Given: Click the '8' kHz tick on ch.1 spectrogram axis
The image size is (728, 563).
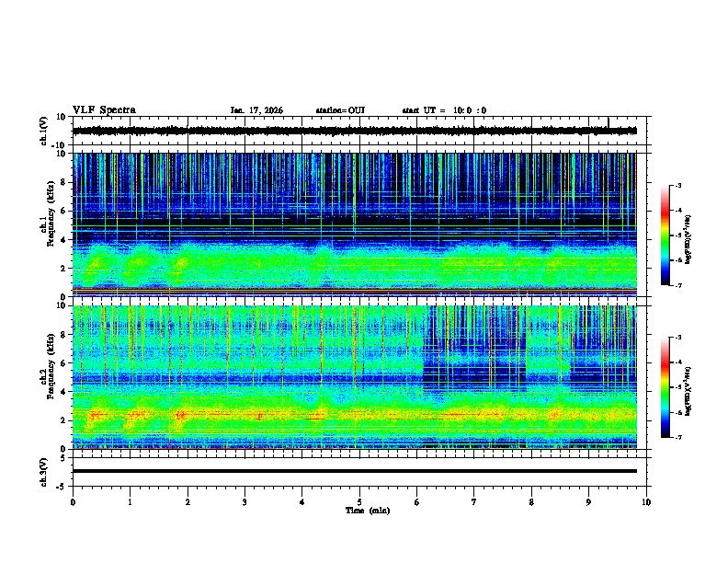Looking at the screenshot, I should (63, 182).
